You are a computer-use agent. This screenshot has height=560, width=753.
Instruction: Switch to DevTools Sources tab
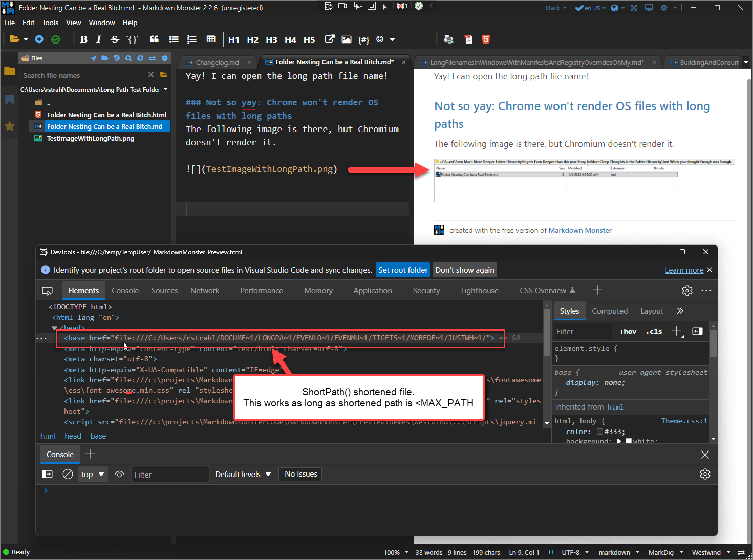click(x=164, y=291)
